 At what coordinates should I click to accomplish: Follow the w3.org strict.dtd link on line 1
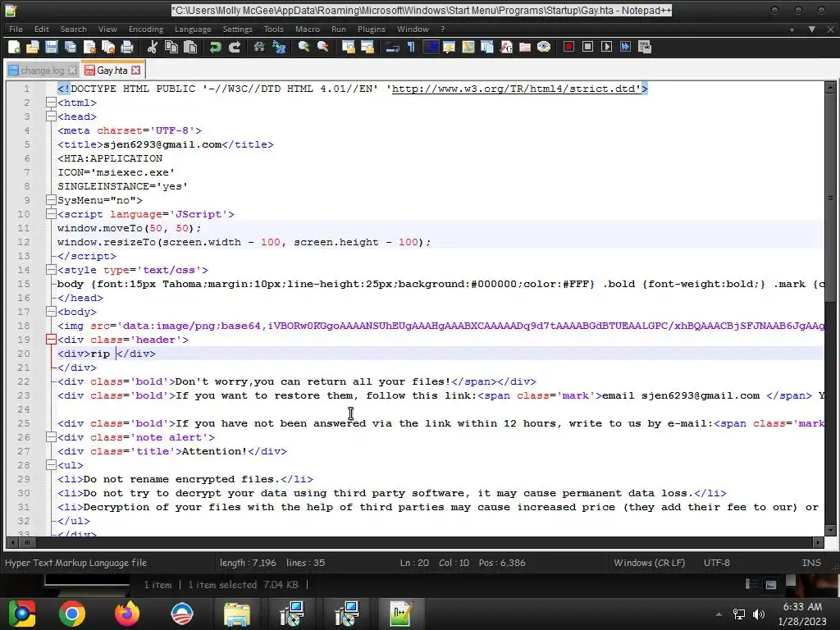pyautogui.click(x=517, y=89)
